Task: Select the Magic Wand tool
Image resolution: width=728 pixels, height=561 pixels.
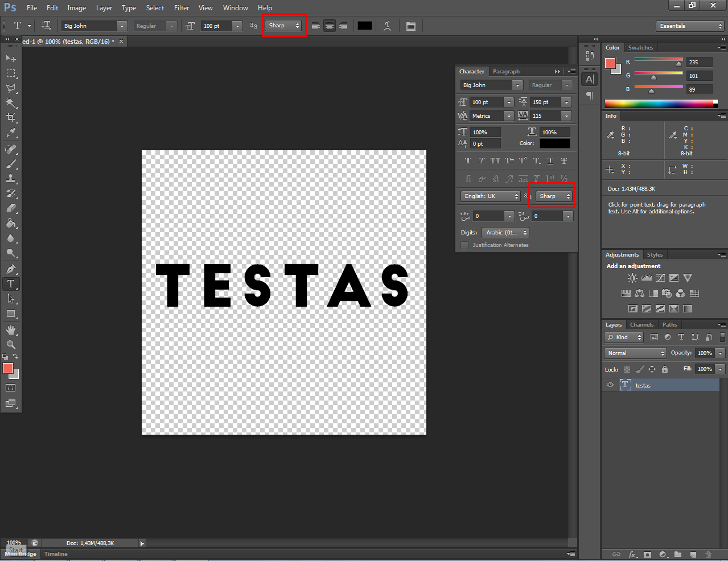Action: click(11, 103)
